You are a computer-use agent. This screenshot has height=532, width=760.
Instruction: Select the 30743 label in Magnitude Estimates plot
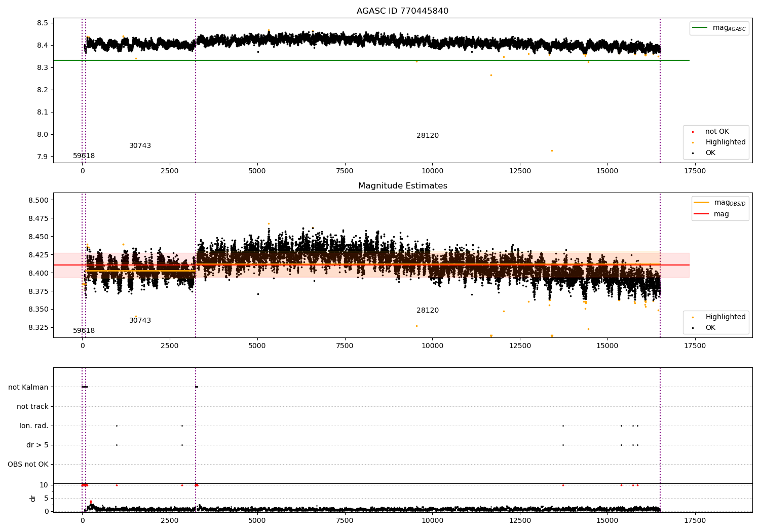pos(140,321)
